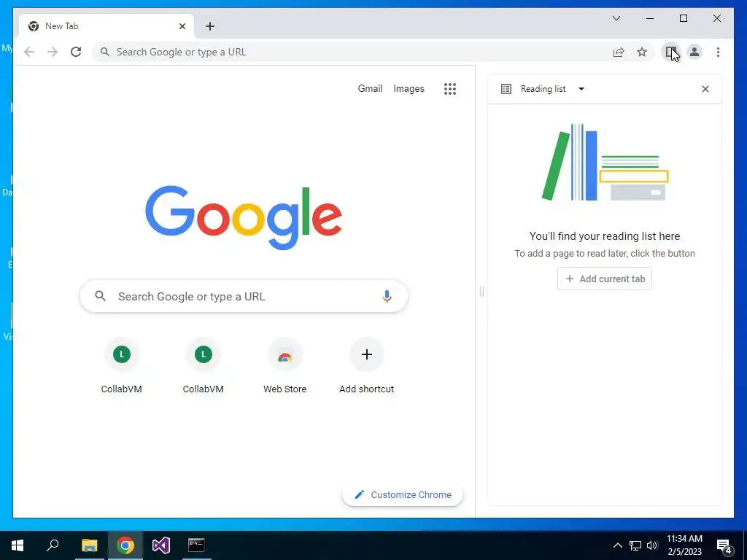Open the Web Store shortcut
Image resolution: width=747 pixels, height=560 pixels.
(285, 366)
